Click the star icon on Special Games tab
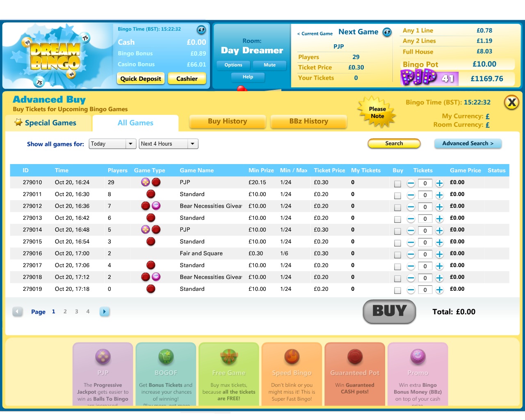525x420 pixels. tap(18, 122)
